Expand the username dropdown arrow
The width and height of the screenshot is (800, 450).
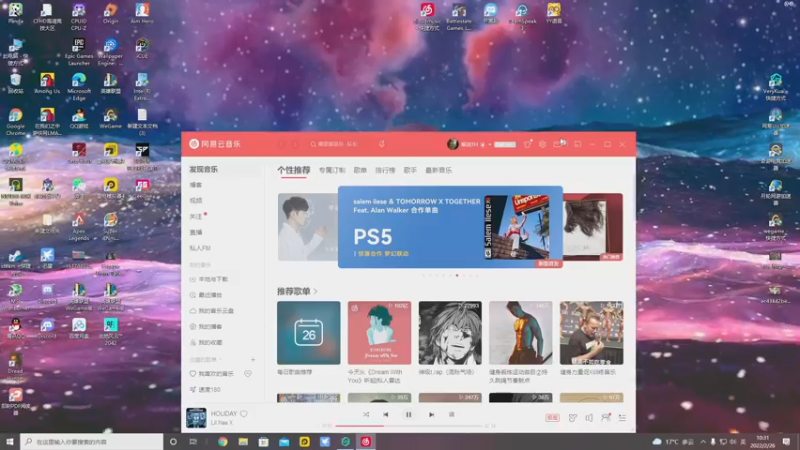pyautogui.click(x=490, y=145)
